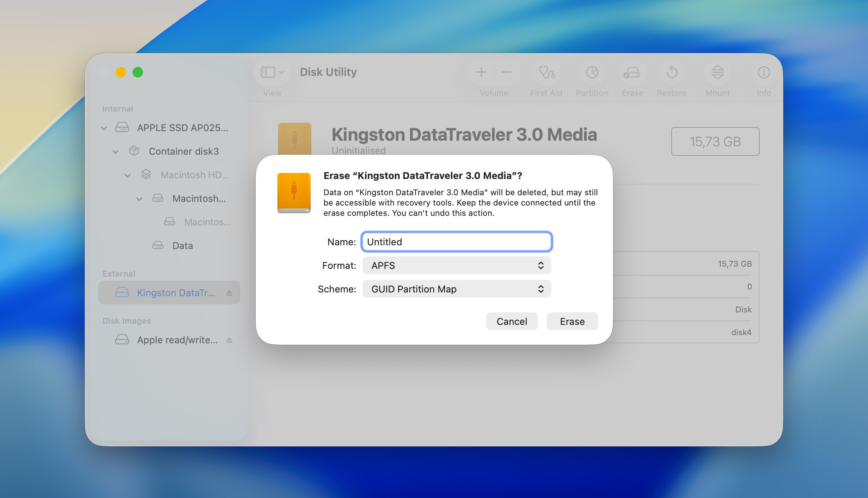Screen dimensions: 868x498
Task: Run First Aid stethoscope icon
Action: (x=547, y=72)
